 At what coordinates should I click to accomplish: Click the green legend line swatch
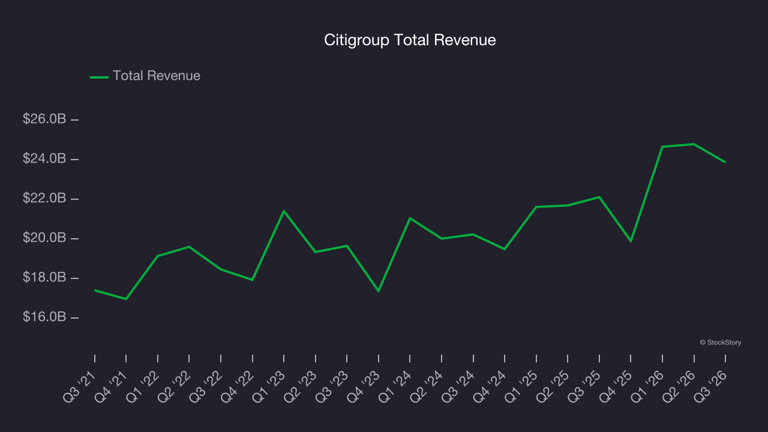pos(99,77)
